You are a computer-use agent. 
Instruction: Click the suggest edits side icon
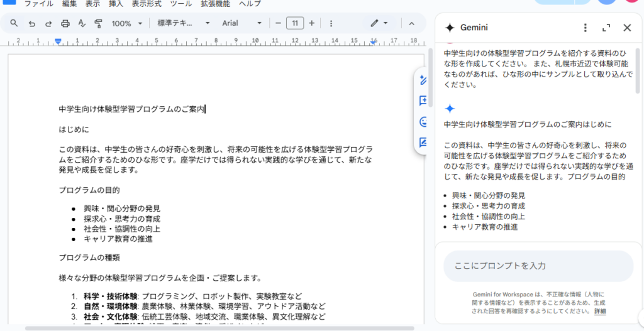click(x=423, y=143)
